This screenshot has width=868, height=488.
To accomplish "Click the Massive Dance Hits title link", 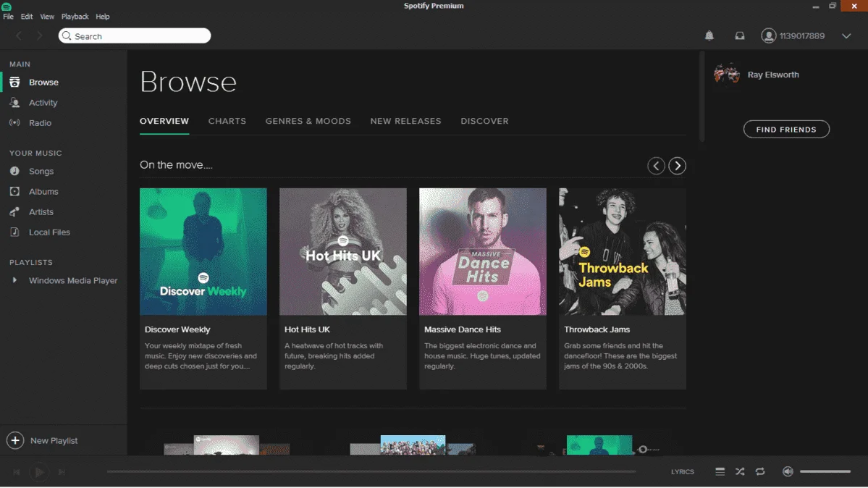I will pos(462,329).
